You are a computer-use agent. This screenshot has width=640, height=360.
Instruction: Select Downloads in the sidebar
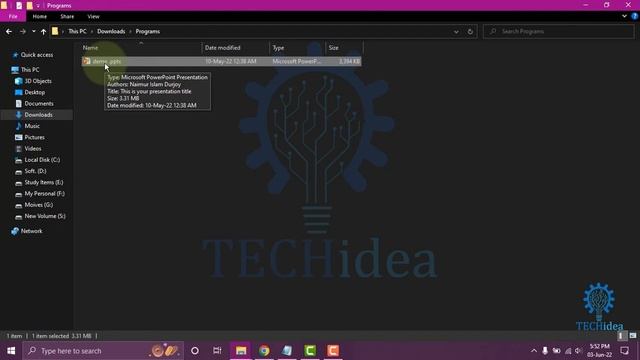(x=38, y=115)
